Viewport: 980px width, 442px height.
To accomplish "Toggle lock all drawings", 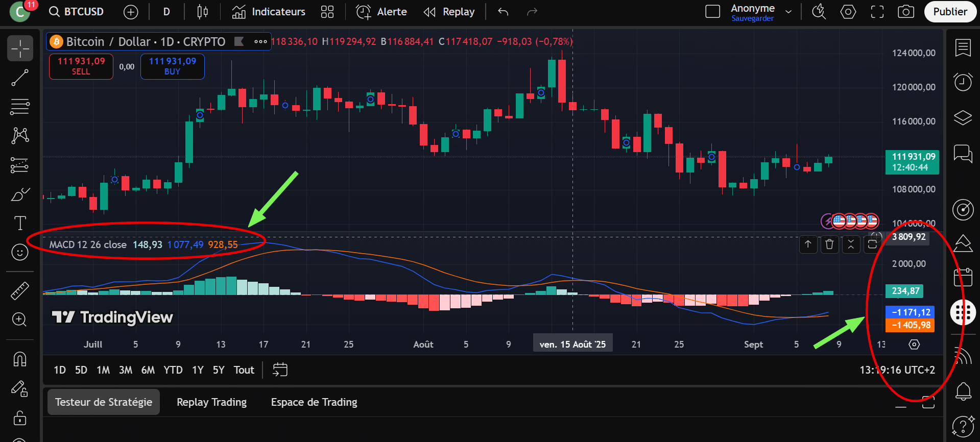I will click(x=20, y=418).
